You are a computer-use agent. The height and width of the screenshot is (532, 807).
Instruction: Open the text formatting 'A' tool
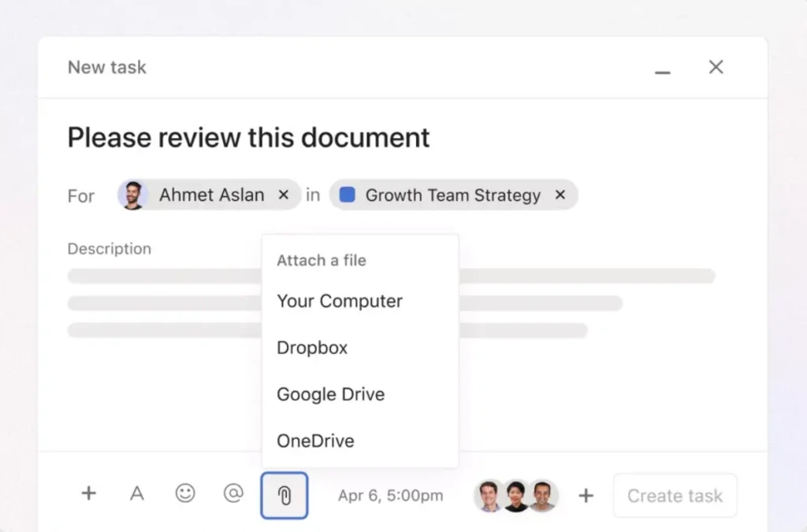pyautogui.click(x=137, y=493)
